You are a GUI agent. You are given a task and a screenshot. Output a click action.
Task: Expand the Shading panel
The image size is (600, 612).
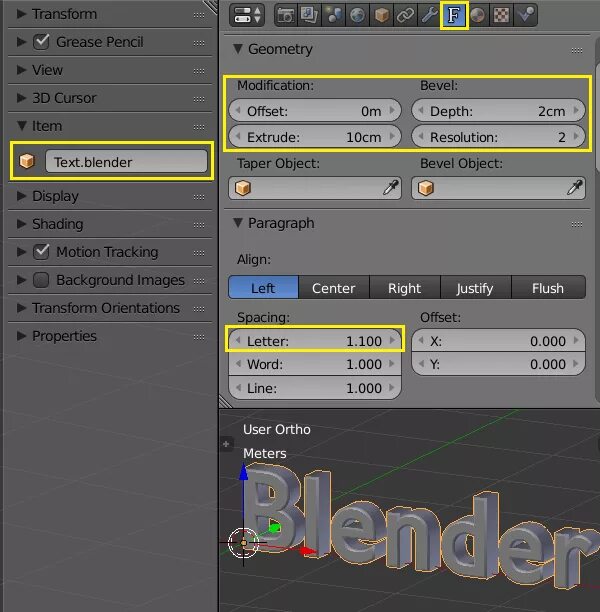pos(21,224)
